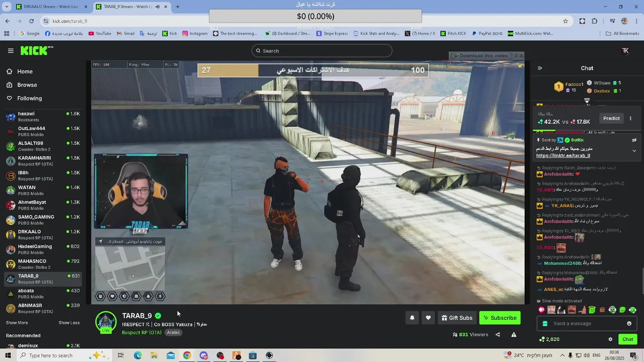The image size is (644, 362).
Task: Open hexawi channel in sidebar
Action: [x=43, y=117]
